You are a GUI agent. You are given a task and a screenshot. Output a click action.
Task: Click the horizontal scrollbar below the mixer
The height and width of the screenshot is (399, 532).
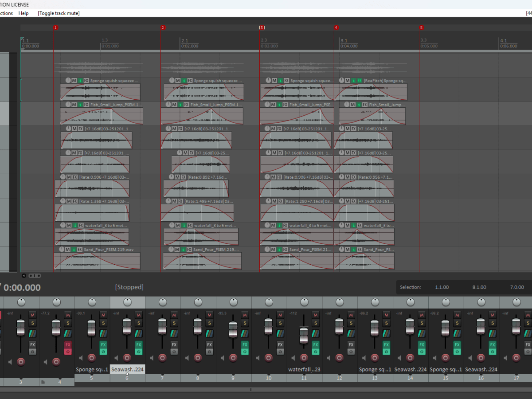click(250, 389)
